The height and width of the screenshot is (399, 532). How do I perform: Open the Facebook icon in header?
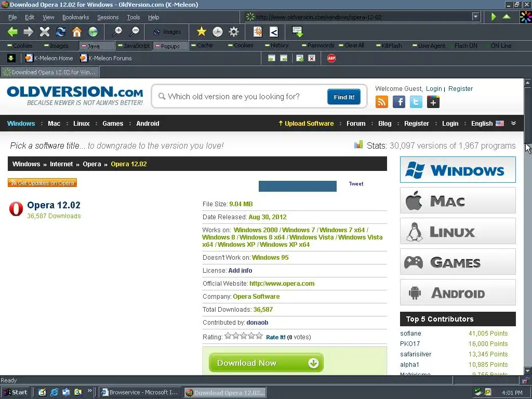tap(399, 102)
